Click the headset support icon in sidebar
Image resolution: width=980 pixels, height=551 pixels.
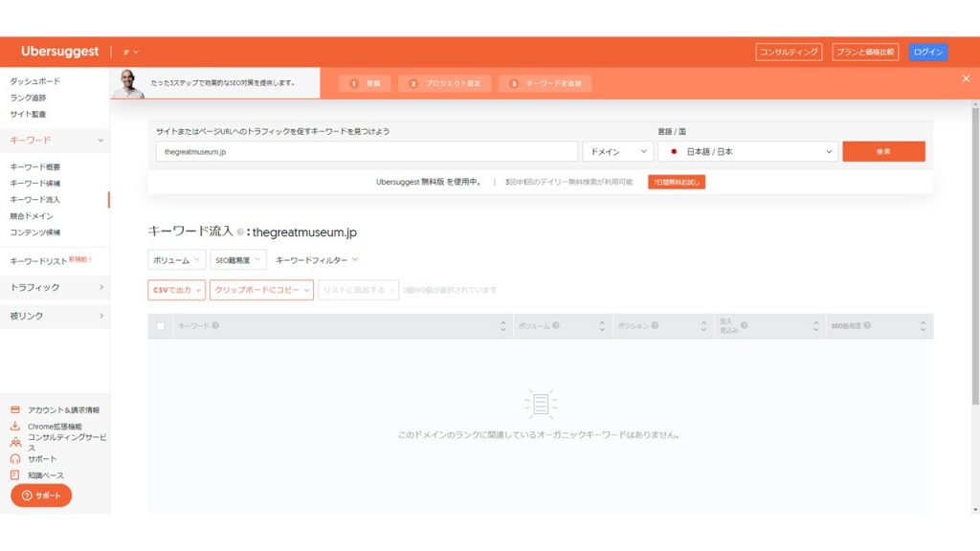coord(15,459)
